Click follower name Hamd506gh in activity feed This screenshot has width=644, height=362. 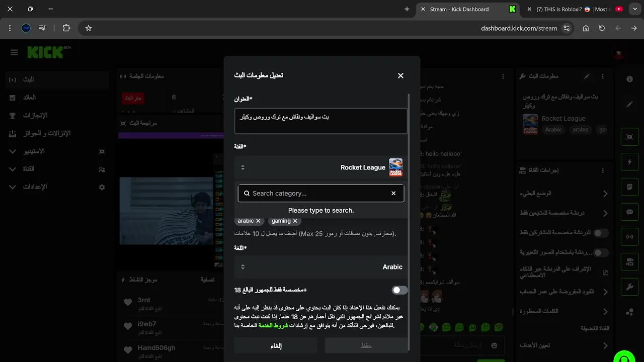tap(156, 348)
